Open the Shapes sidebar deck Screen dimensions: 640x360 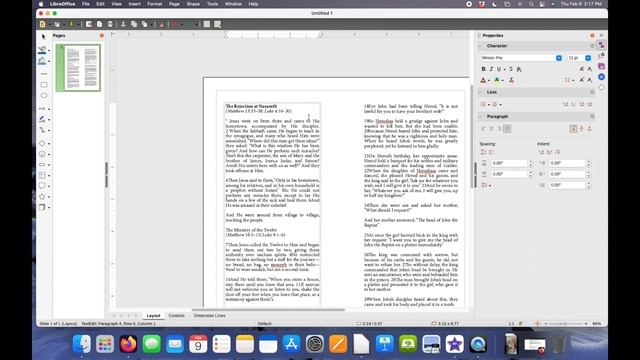click(602, 87)
